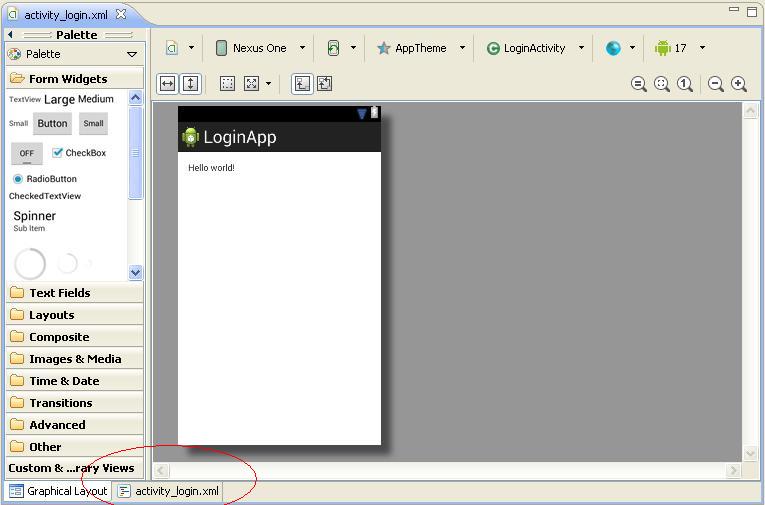Click the second layout params icon
The height and width of the screenshot is (505, 765).
325,84
